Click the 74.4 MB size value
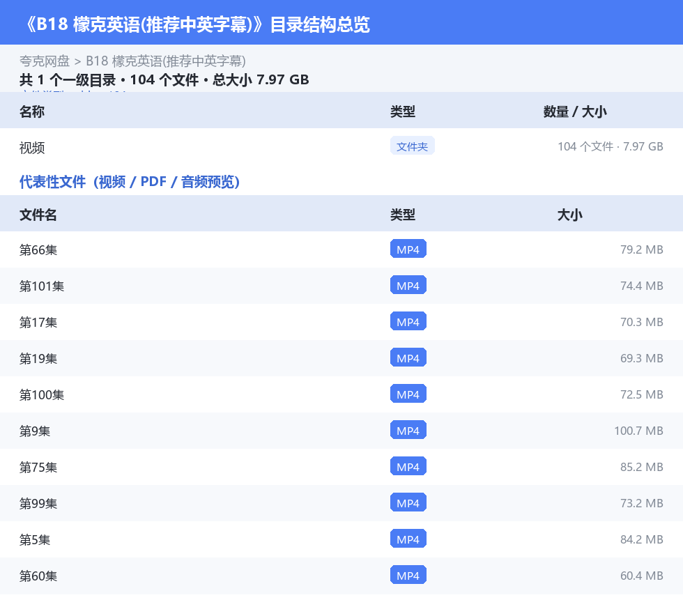The height and width of the screenshot is (616, 683). point(642,286)
